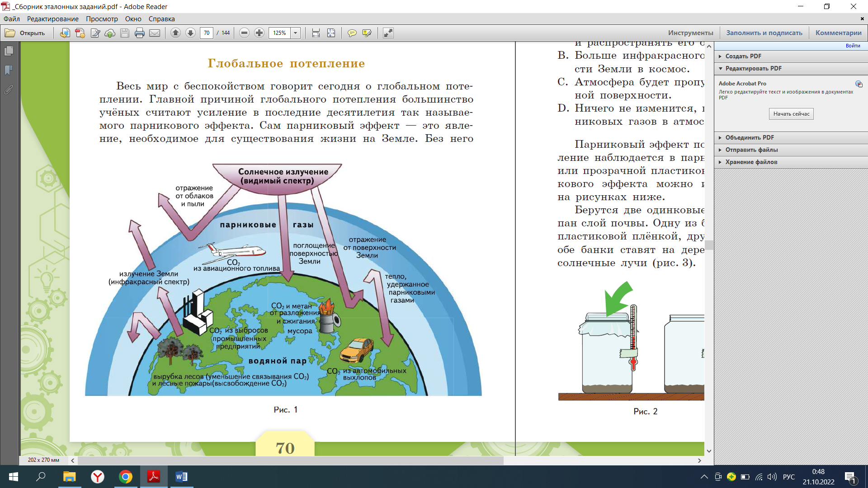The height and width of the screenshot is (488, 868).
Task: Show hidden system tray icons chevron
Action: 704,477
